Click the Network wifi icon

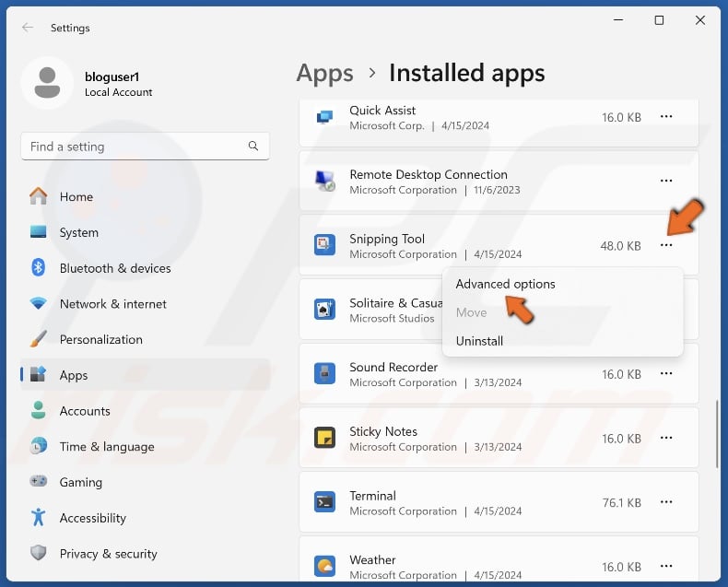click(x=38, y=303)
